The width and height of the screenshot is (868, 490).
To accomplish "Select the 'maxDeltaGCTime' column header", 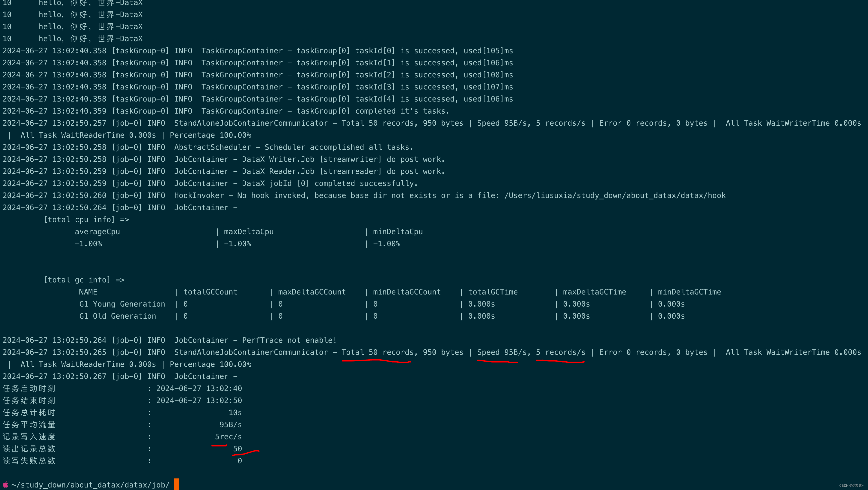I will click(x=594, y=292).
